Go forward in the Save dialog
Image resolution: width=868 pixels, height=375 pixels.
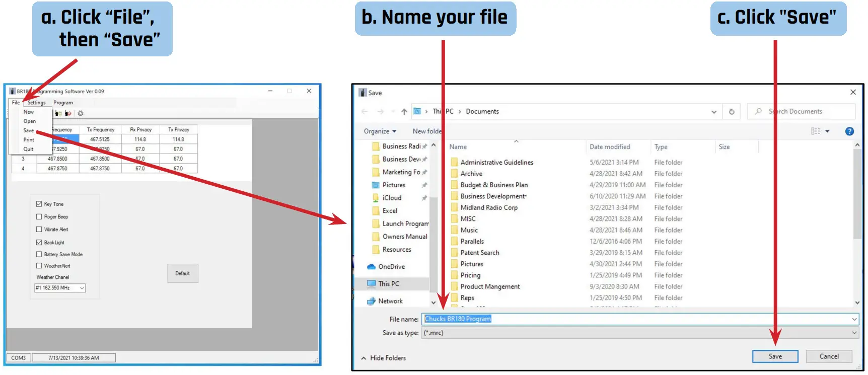380,112
